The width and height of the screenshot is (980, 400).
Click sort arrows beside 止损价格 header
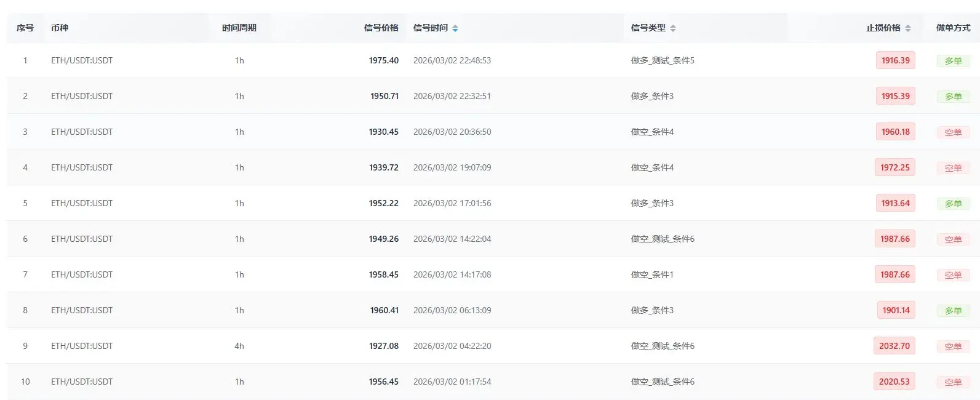[908, 28]
